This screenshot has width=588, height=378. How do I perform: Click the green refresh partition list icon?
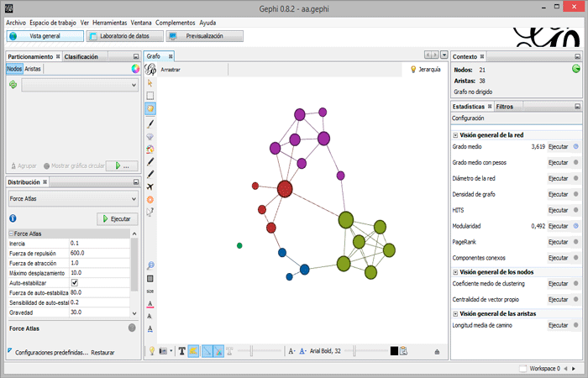coord(13,85)
